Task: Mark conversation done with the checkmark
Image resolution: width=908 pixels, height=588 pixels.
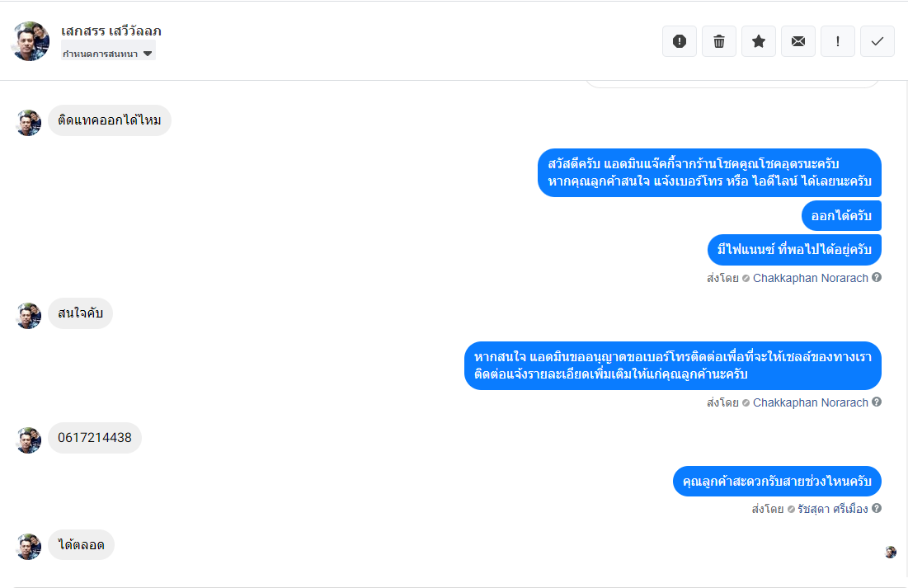Action: pos(877,41)
